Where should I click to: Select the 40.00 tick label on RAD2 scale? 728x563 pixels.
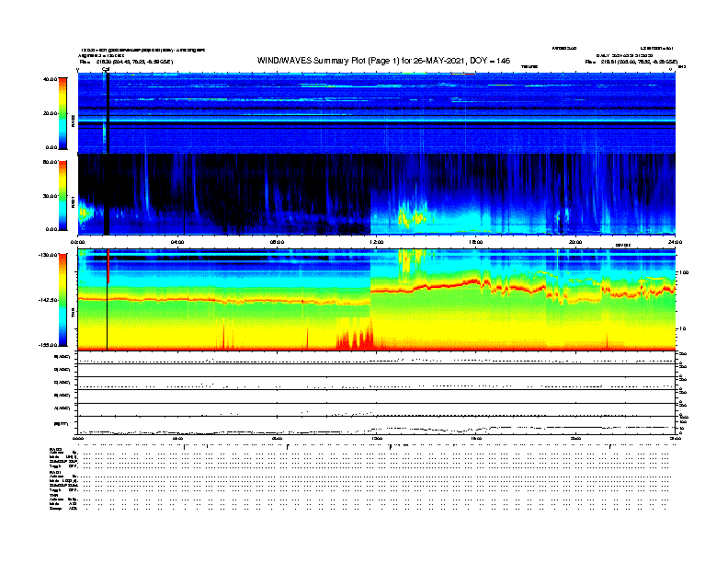(51, 79)
